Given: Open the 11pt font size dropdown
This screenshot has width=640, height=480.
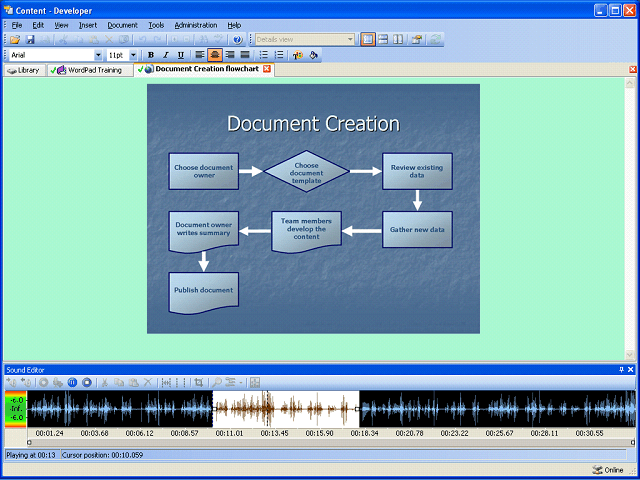Looking at the screenshot, I should (135, 55).
